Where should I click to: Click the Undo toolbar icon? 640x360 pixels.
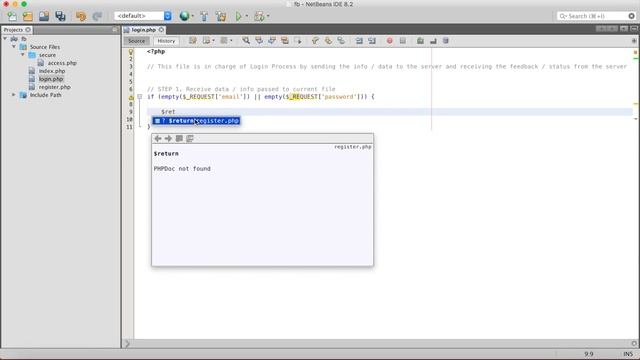81,16
